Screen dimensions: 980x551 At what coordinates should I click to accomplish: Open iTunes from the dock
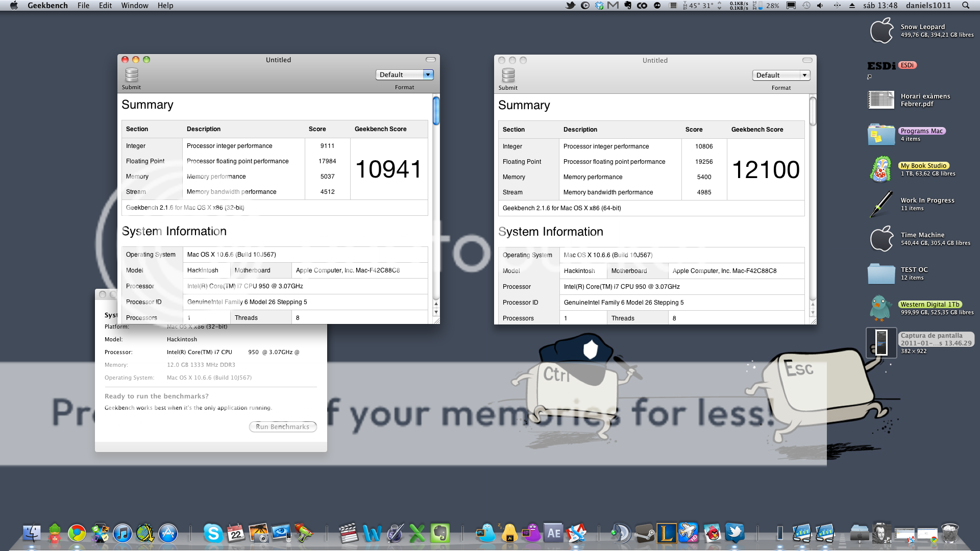pyautogui.click(x=122, y=533)
